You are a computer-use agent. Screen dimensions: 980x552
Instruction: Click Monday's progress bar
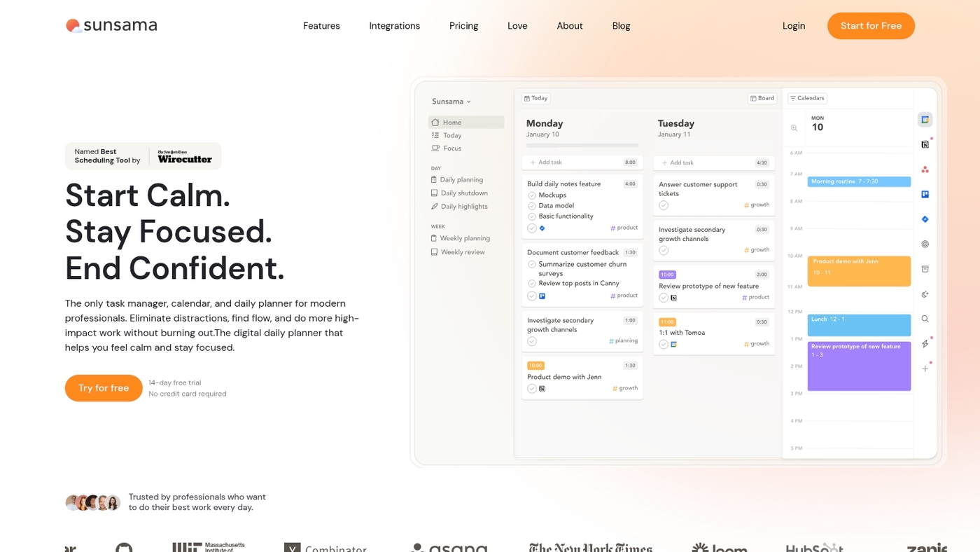click(582, 144)
